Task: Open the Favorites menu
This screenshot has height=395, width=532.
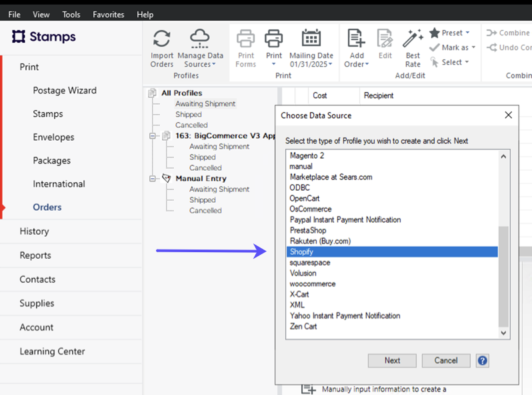Action: (109, 15)
